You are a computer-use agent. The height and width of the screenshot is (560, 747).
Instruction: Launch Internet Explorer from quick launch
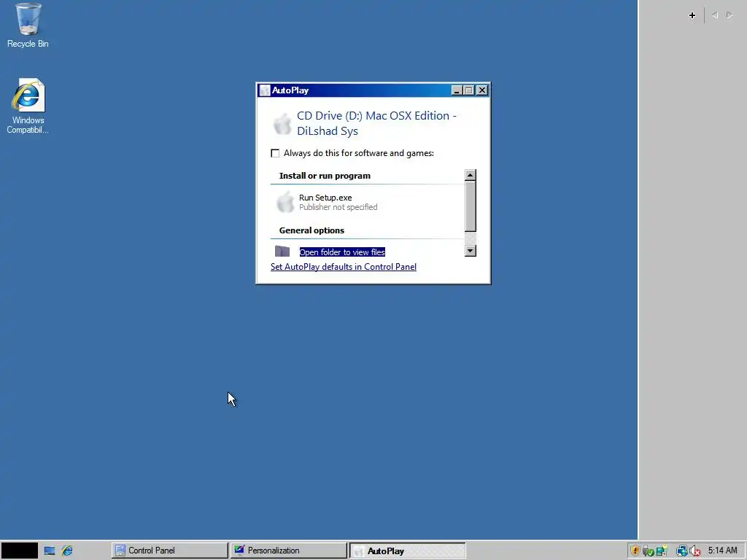(67, 551)
